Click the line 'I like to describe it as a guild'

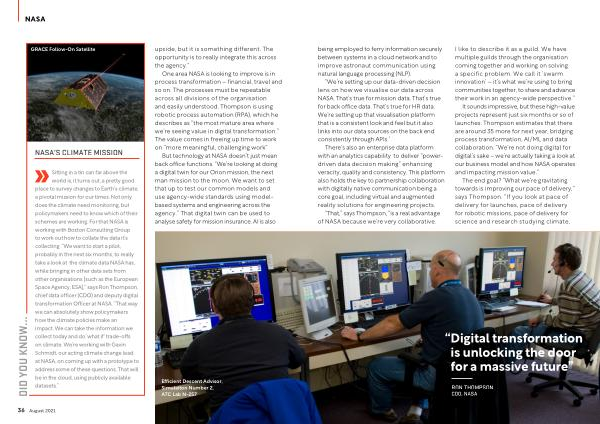pyautogui.click(x=510, y=49)
